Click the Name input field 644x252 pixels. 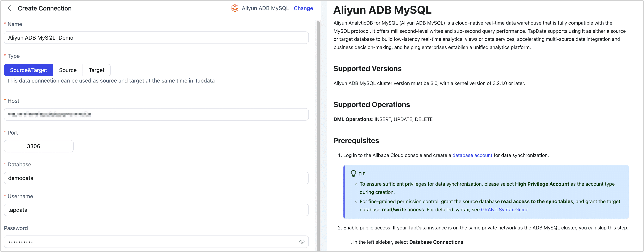click(156, 38)
